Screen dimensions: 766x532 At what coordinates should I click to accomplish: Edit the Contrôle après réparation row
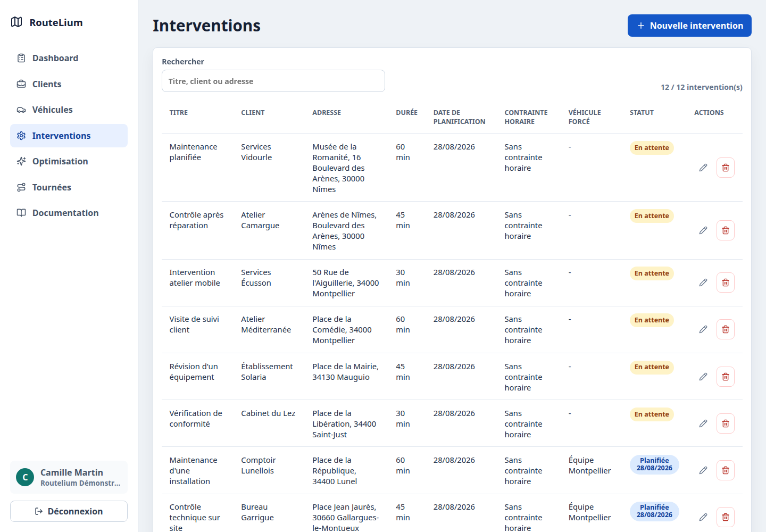coord(703,230)
